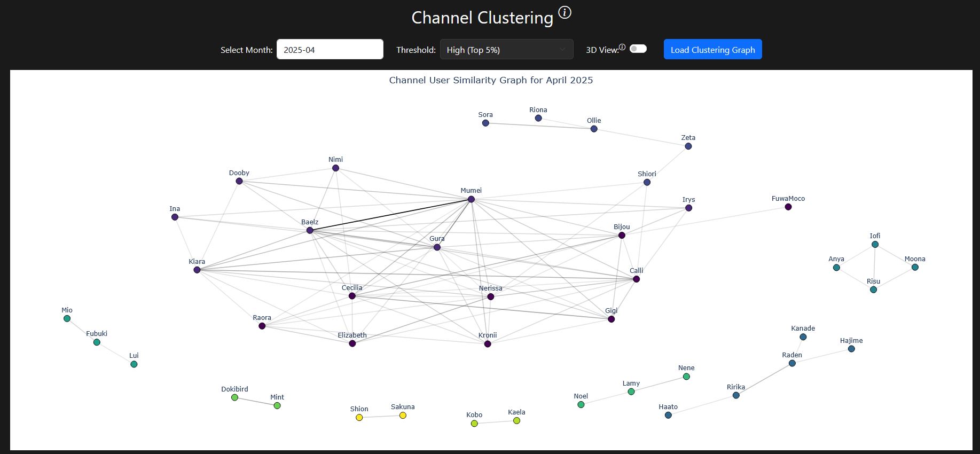The width and height of the screenshot is (980, 454).
Task: Click the Irys node
Action: tap(688, 208)
